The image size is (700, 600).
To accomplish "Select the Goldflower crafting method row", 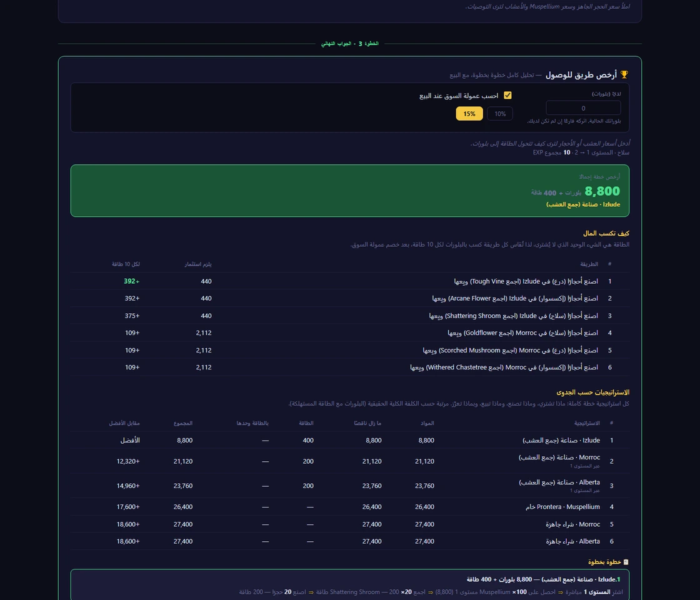I will coord(350,332).
